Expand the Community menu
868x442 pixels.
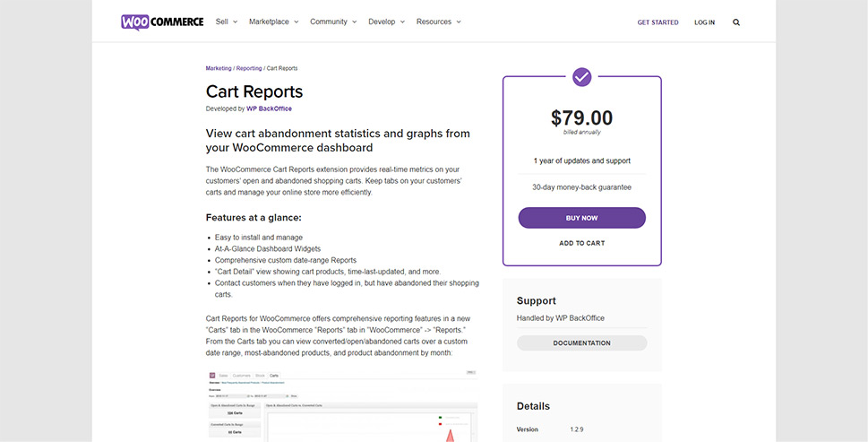coord(334,22)
